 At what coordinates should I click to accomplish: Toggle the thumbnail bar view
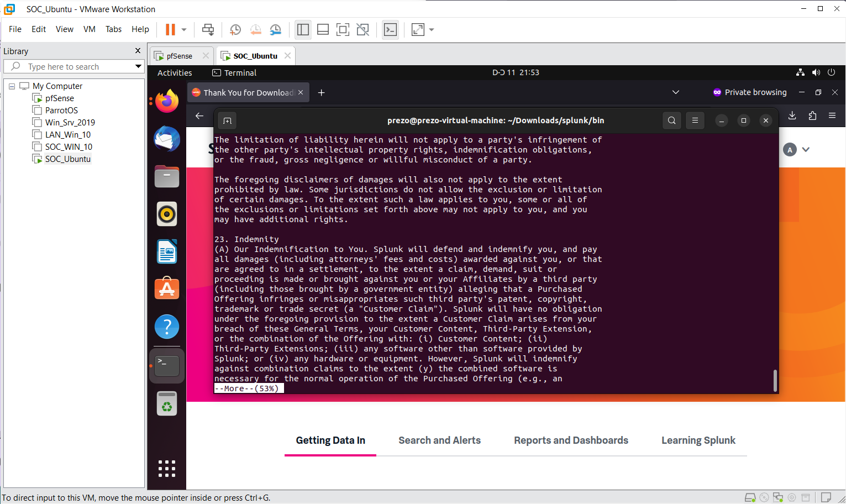323,30
